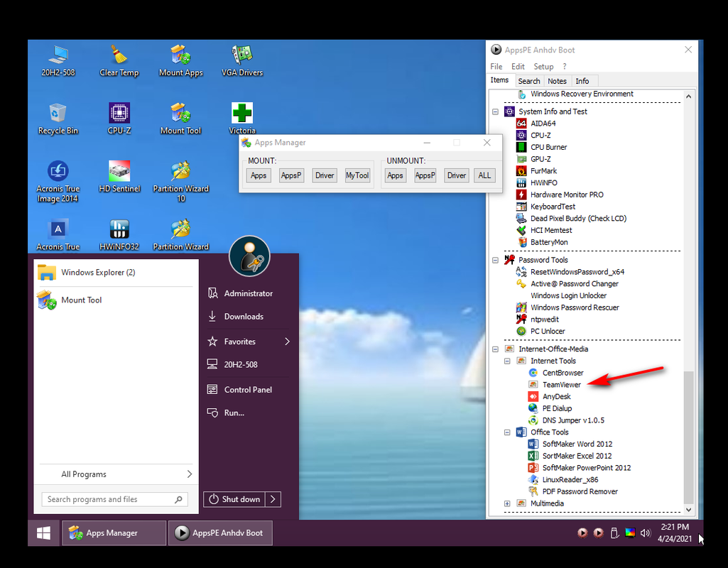
Task: Select the Recycle Bin desktop icon
Action: [x=58, y=119]
